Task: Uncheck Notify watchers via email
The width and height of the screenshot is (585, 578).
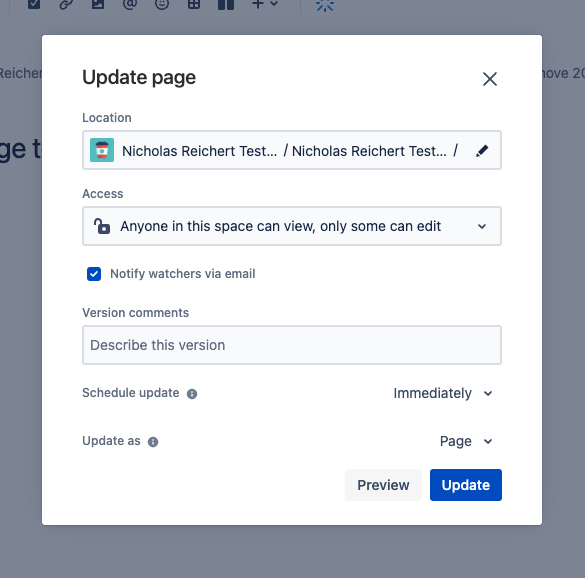Action: [94, 274]
